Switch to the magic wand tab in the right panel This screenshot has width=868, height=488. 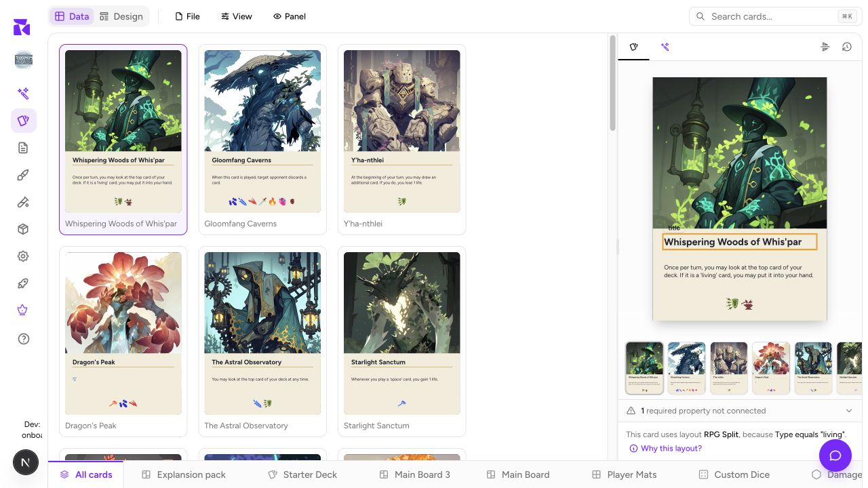pos(665,47)
